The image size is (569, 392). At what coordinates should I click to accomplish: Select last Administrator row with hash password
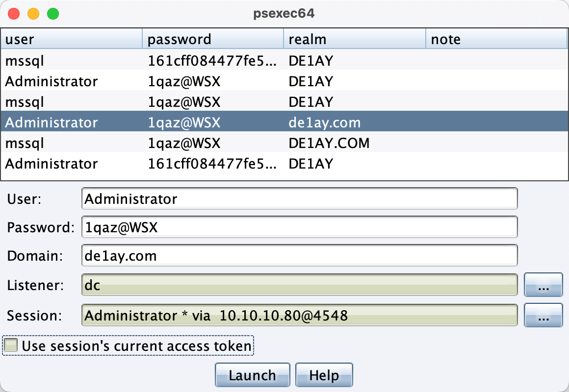point(147,164)
